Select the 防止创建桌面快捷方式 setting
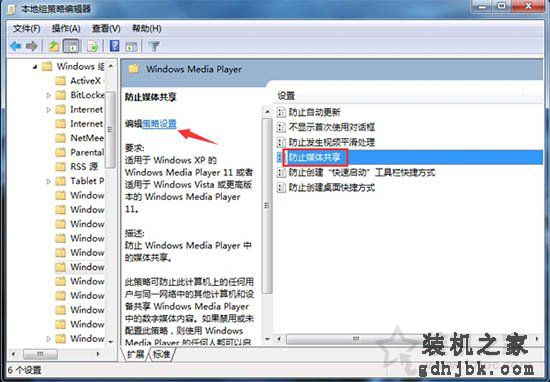 (331, 187)
